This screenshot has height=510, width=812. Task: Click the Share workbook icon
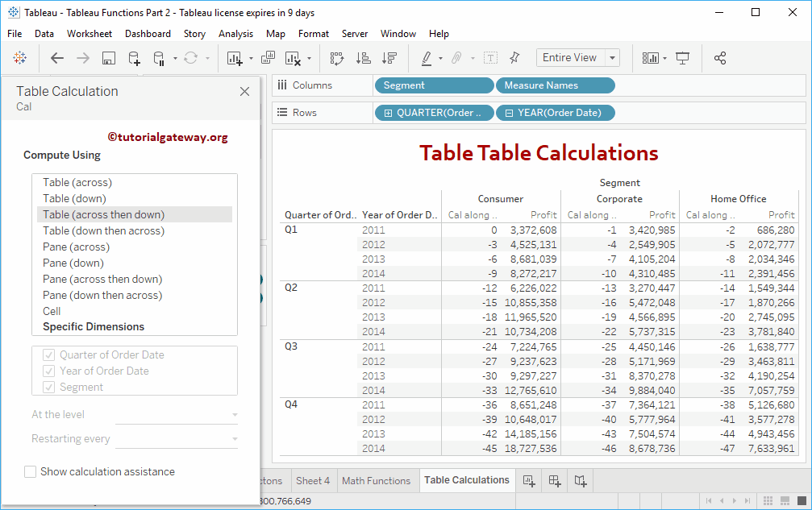[720, 58]
